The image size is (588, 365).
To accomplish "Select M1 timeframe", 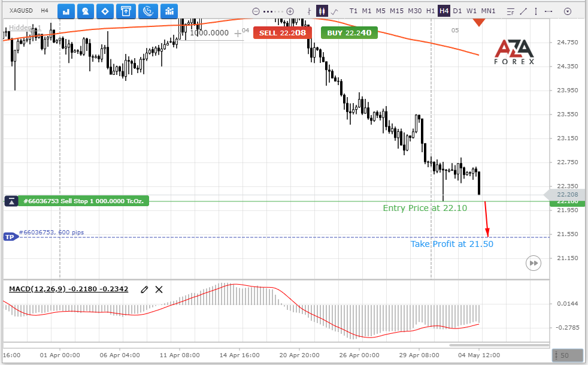I will [x=366, y=11].
